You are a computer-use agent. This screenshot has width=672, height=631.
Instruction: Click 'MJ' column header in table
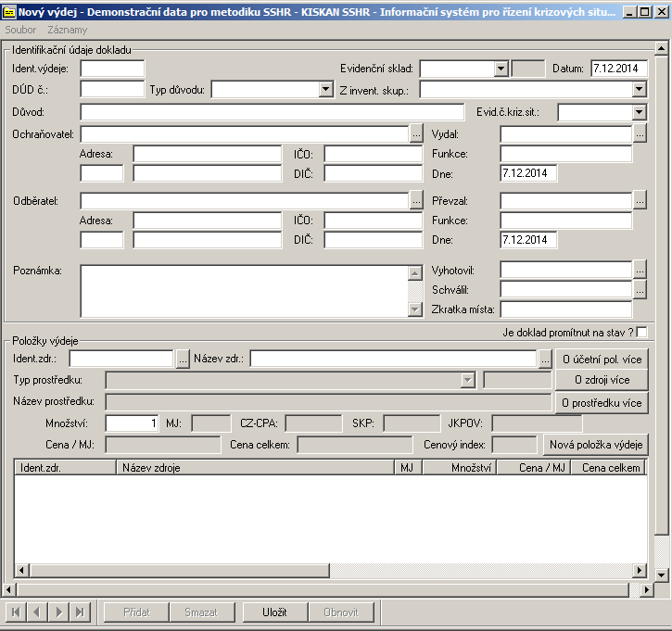409,467
